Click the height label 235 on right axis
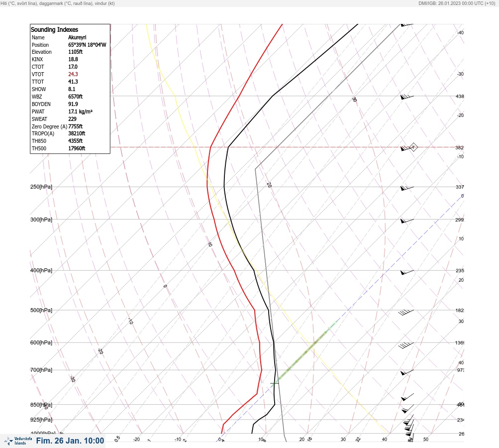Image resolution: width=499 pixels, height=448 pixels. coord(460,271)
